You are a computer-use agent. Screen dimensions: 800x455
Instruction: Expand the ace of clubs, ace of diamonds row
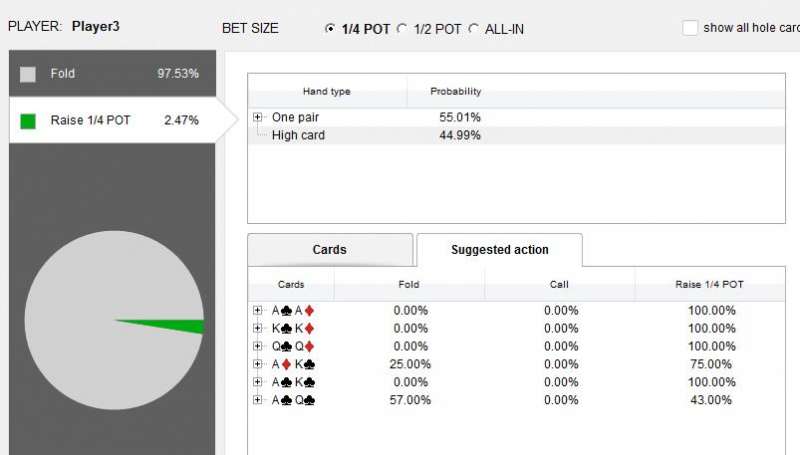[x=258, y=310]
